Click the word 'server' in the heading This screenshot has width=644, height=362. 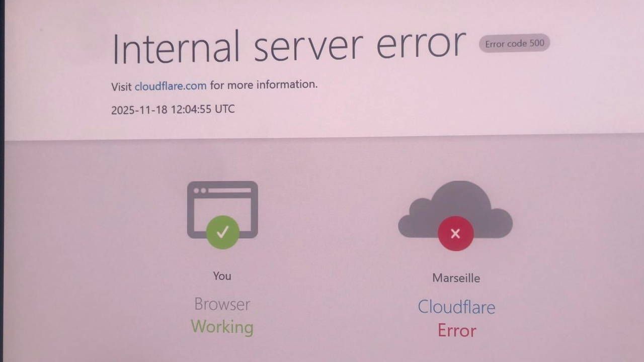click(308, 46)
